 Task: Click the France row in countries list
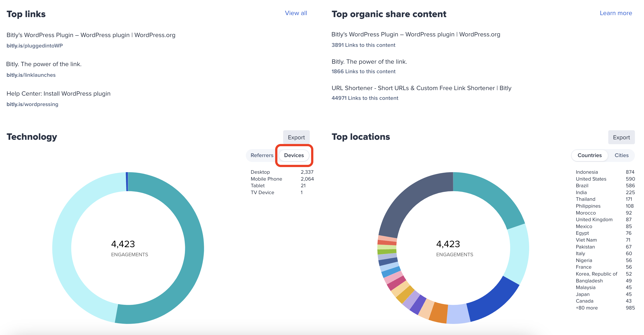[x=604, y=267]
